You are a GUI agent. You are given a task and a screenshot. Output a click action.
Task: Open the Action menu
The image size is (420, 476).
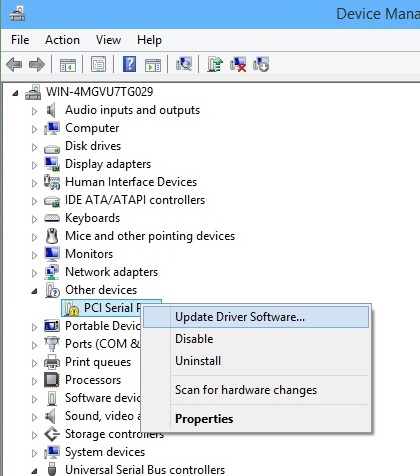tap(62, 40)
